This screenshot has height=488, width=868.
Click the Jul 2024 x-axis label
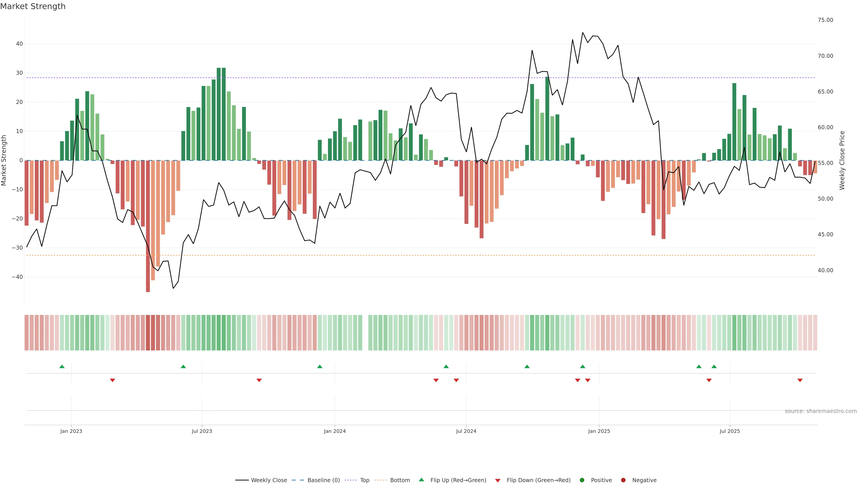466,431
